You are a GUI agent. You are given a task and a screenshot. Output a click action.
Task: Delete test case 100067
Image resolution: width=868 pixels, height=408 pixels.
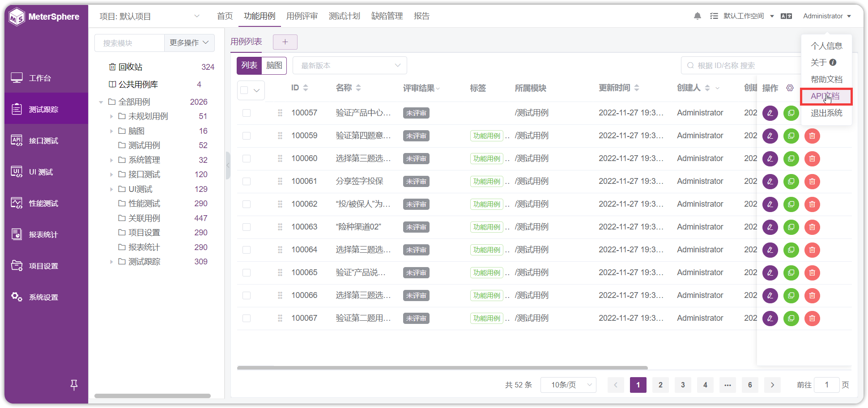[812, 319]
